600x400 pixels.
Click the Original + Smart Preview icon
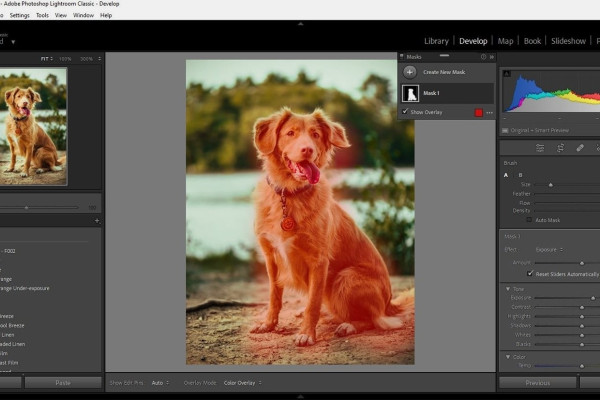tap(505, 131)
